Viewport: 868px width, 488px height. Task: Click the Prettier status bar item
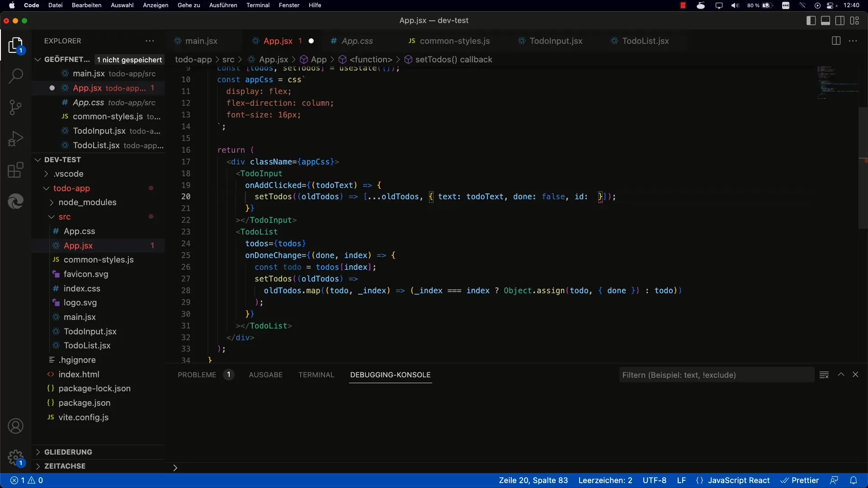click(x=800, y=480)
